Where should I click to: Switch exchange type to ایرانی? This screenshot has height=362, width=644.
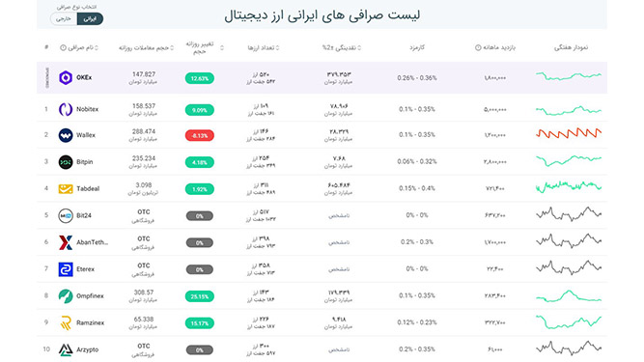(90, 19)
